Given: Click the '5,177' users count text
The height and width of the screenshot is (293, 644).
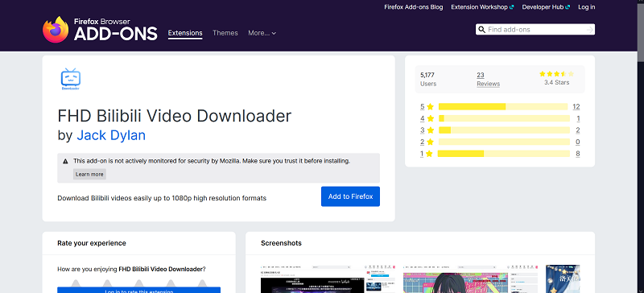Looking at the screenshot, I should pos(427,75).
